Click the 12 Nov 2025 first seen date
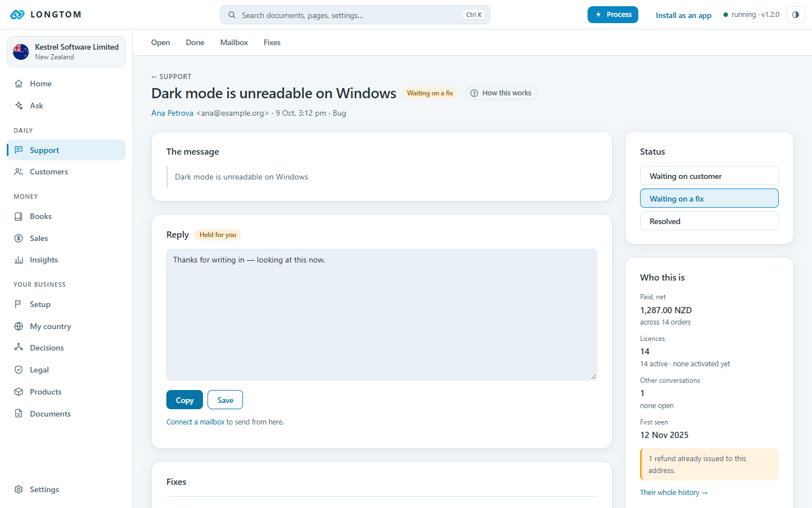This screenshot has width=812, height=508. pyautogui.click(x=664, y=435)
